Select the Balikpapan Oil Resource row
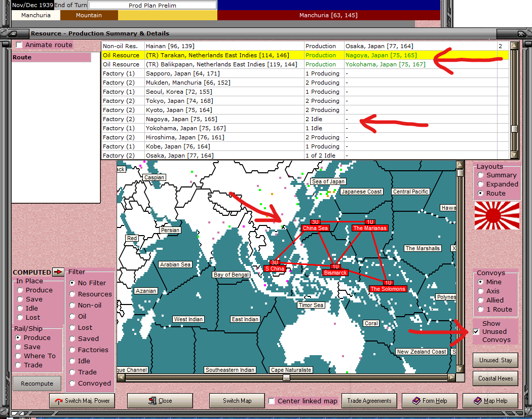Viewport: 532px width, 419px height. coord(305,64)
